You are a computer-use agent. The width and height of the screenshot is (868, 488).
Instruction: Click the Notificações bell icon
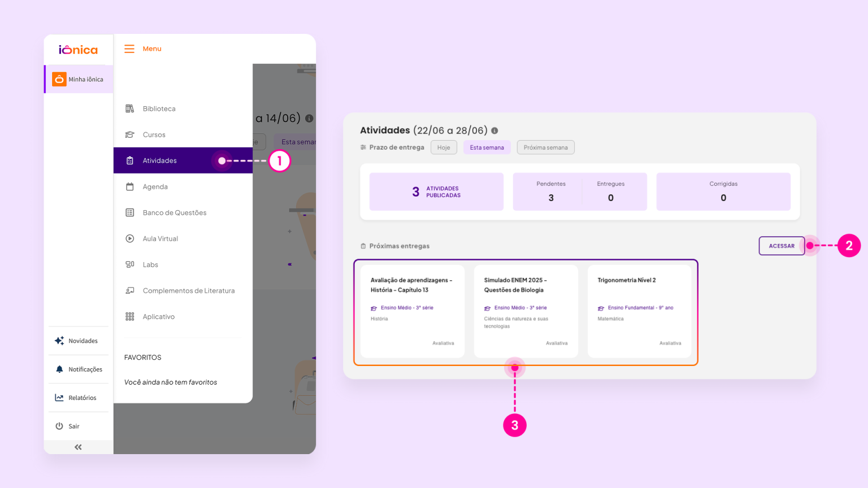pos(59,369)
